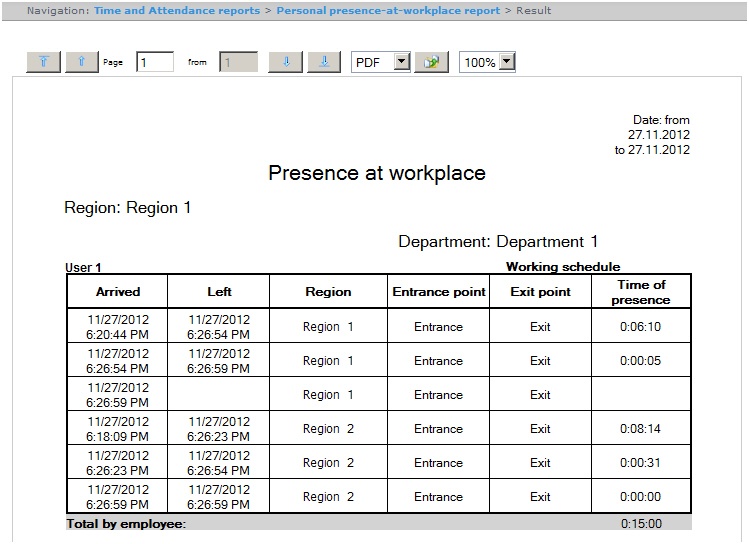
Task: Go to last page arrow button
Action: (324, 62)
